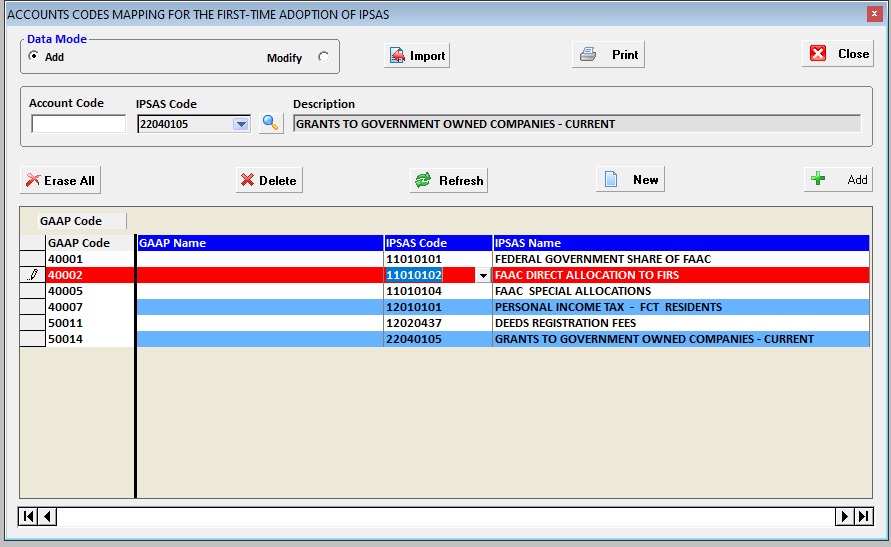Click the New button
Viewport: 891px width, 547px height.
632,180
